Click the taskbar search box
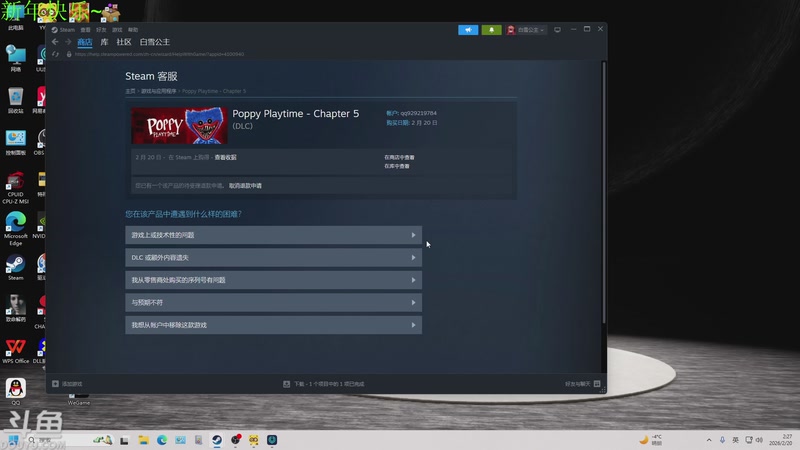The width and height of the screenshot is (800, 450). (70, 440)
